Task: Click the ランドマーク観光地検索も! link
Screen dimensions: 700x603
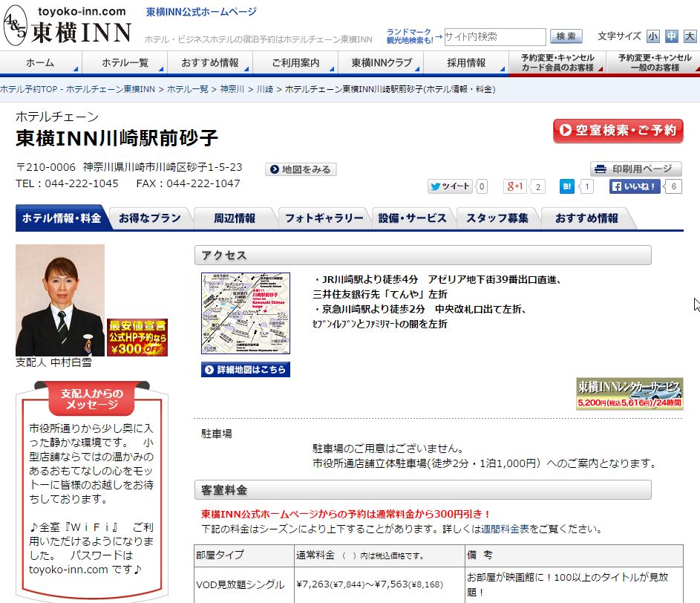Action: (409, 36)
